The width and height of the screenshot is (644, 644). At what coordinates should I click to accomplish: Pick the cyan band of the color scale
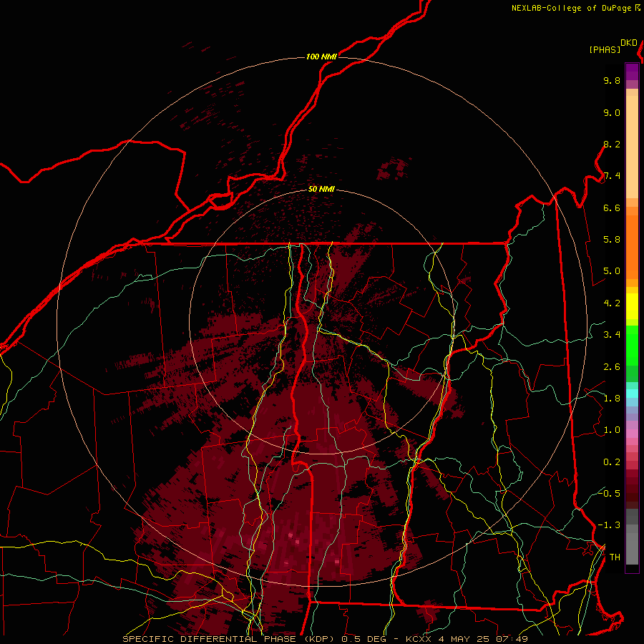(632, 393)
